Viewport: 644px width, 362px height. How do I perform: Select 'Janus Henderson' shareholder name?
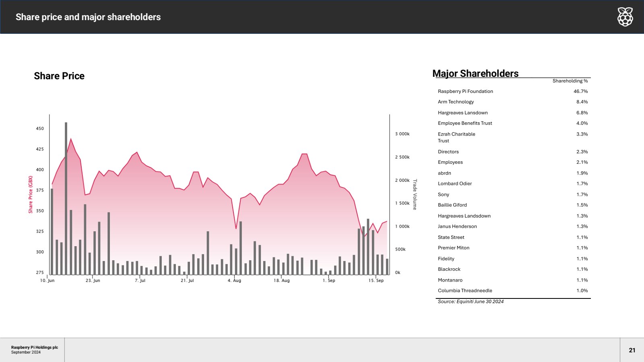457,226
